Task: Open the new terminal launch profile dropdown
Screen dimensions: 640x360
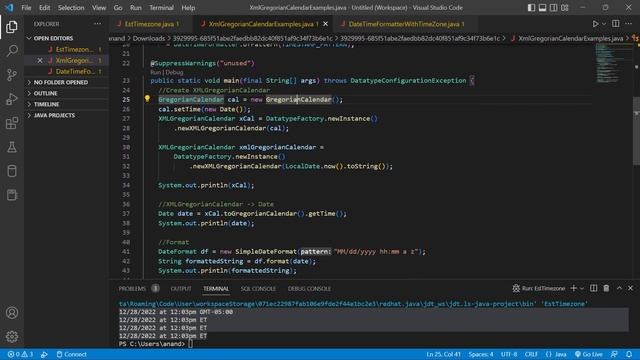Action: coord(582,288)
